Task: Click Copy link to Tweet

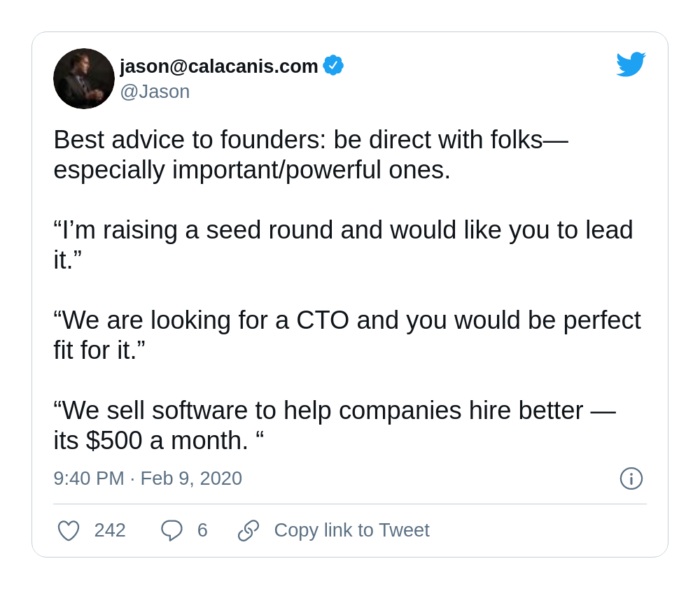Action: (352, 530)
